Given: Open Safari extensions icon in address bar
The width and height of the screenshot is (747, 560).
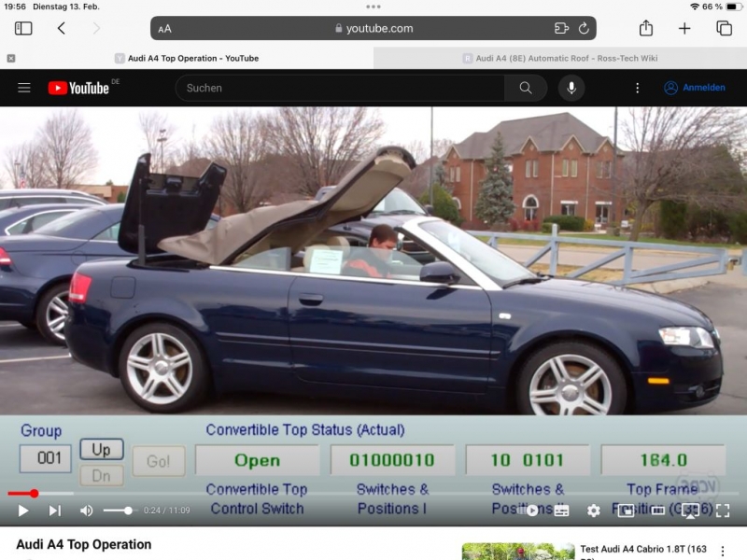Looking at the screenshot, I should pyautogui.click(x=562, y=29).
